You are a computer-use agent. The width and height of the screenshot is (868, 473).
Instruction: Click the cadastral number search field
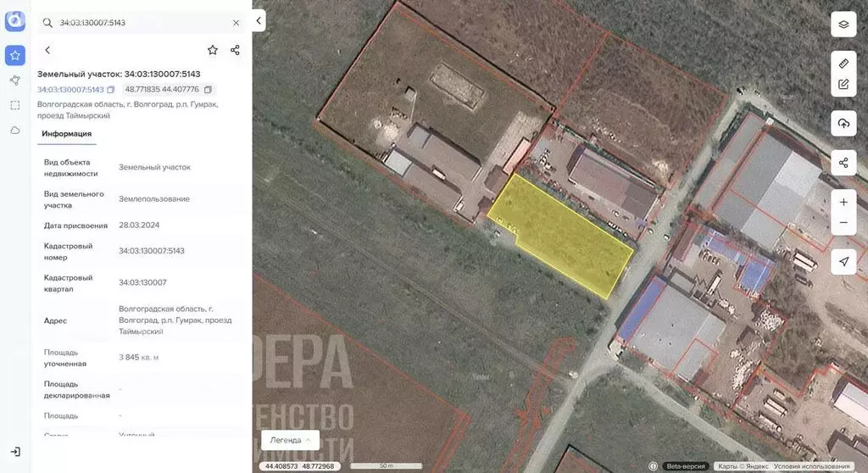[140, 23]
